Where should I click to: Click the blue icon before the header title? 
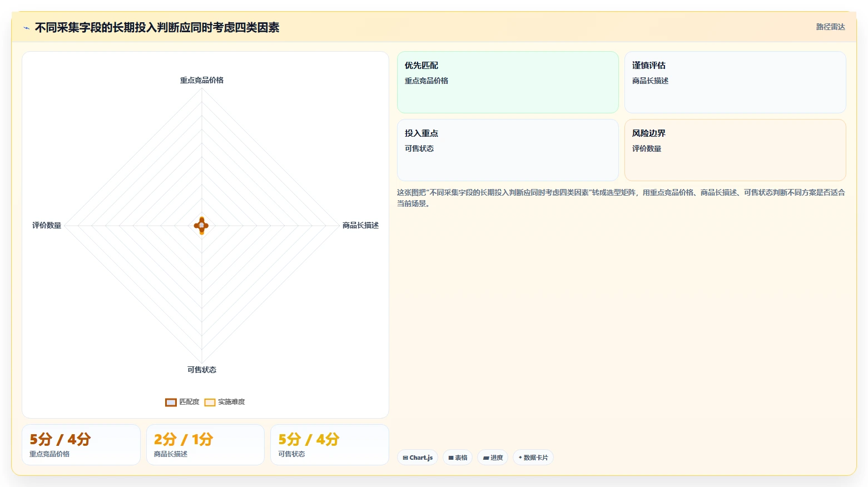[26, 28]
